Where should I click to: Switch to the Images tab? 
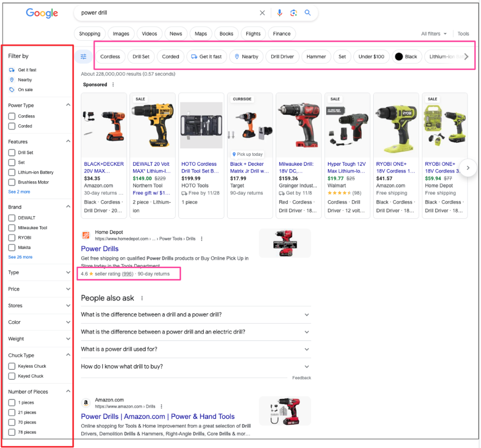[121, 34]
